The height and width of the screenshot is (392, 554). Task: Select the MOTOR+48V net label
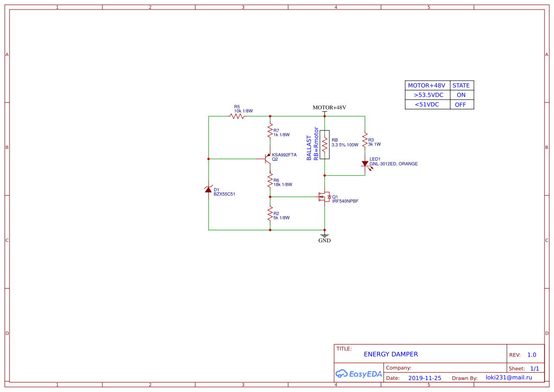tap(329, 108)
